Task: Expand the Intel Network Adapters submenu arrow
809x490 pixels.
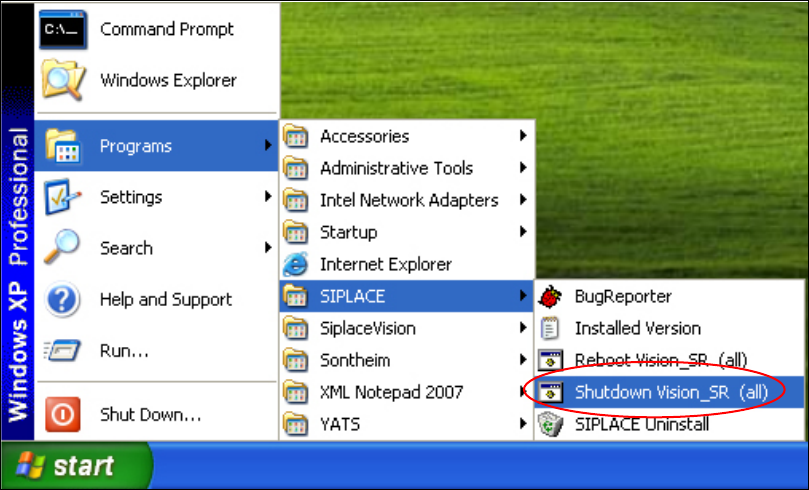Action: [x=523, y=200]
